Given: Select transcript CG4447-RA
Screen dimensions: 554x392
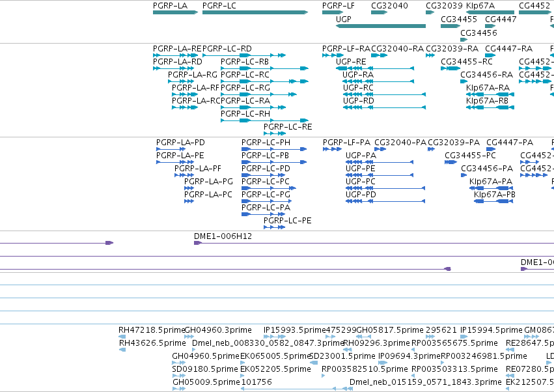Looking at the screenshot, I should coord(490,55).
